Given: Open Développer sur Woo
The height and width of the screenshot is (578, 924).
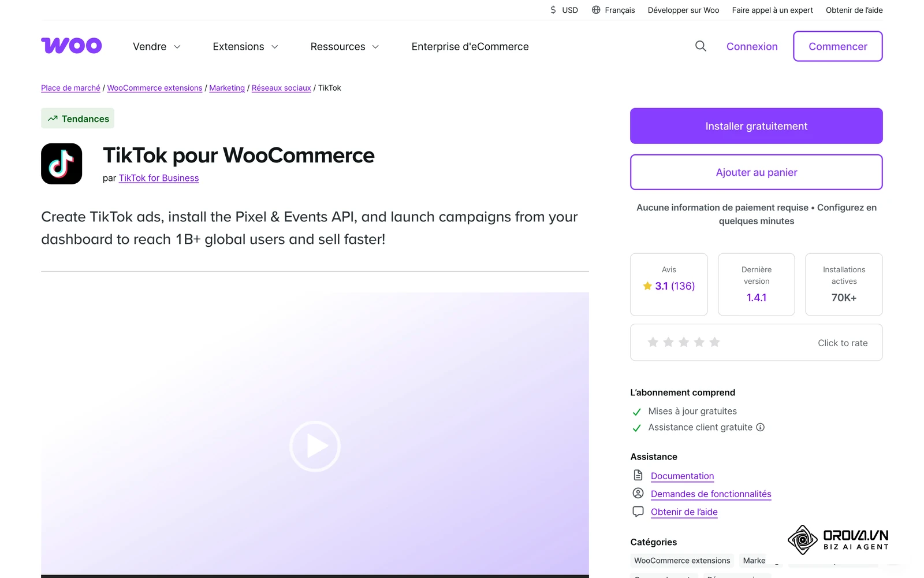Looking at the screenshot, I should (x=683, y=10).
